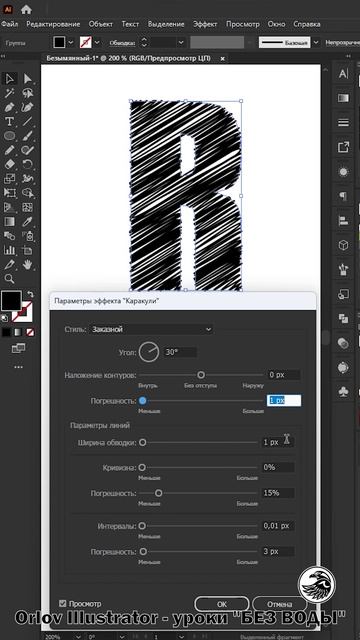Open the 3D cube panel icon

pos(344,245)
